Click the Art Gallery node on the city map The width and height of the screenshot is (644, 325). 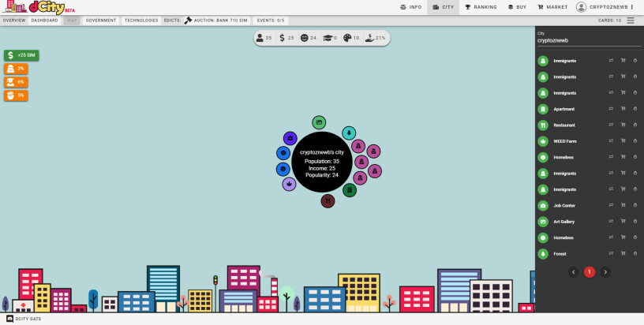click(319, 122)
